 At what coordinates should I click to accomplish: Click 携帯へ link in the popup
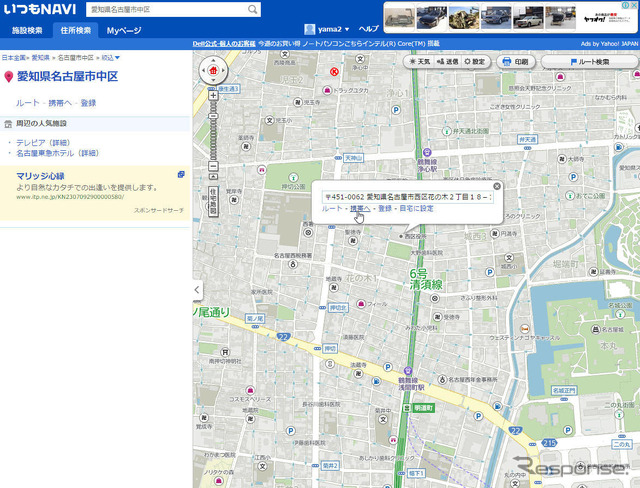(x=360, y=209)
